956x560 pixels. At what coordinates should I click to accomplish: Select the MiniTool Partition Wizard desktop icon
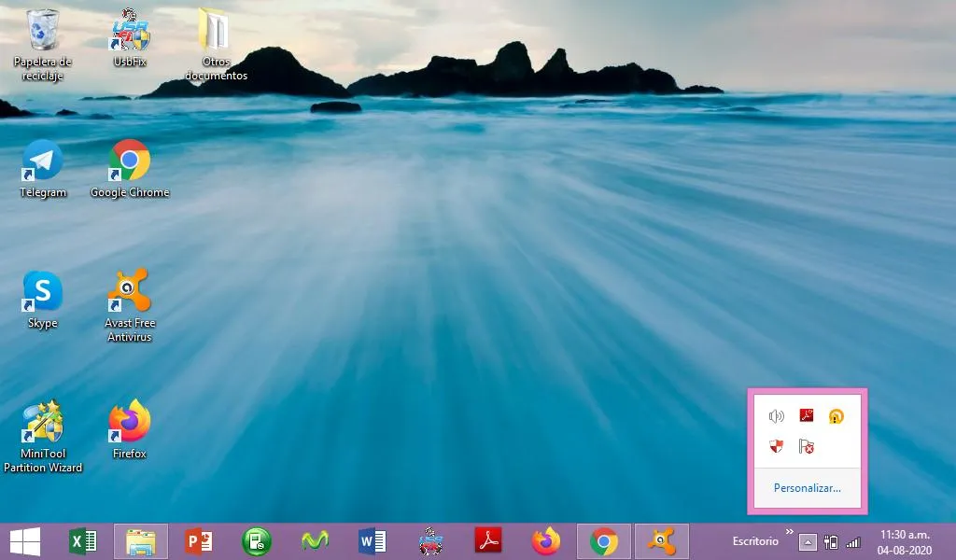click(43, 424)
